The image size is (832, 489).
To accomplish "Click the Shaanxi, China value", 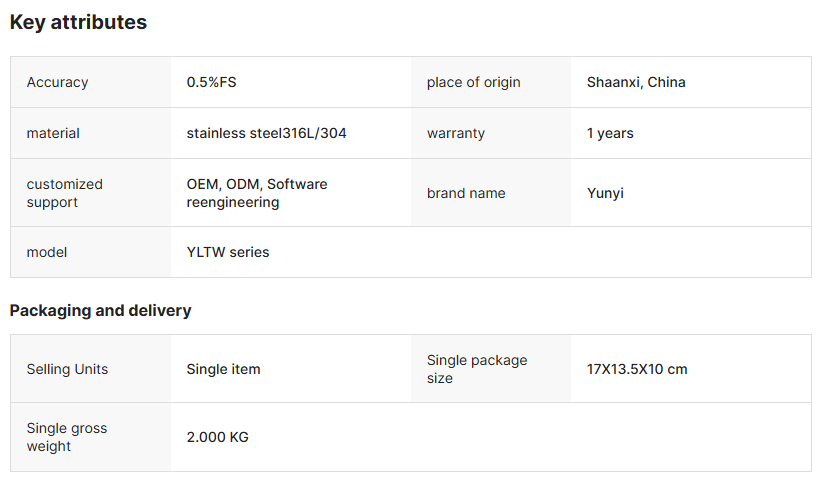I will (x=636, y=82).
